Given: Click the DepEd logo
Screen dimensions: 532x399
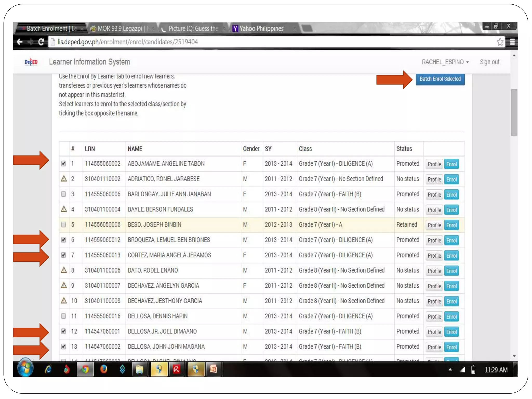Looking at the screenshot, I should point(31,62).
